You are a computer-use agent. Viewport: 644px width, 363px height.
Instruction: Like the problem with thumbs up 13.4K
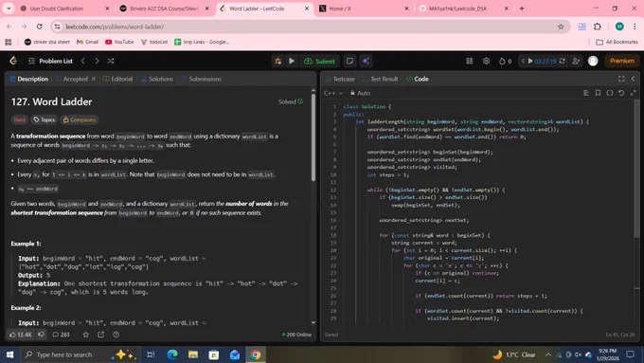(x=21, y=335)
